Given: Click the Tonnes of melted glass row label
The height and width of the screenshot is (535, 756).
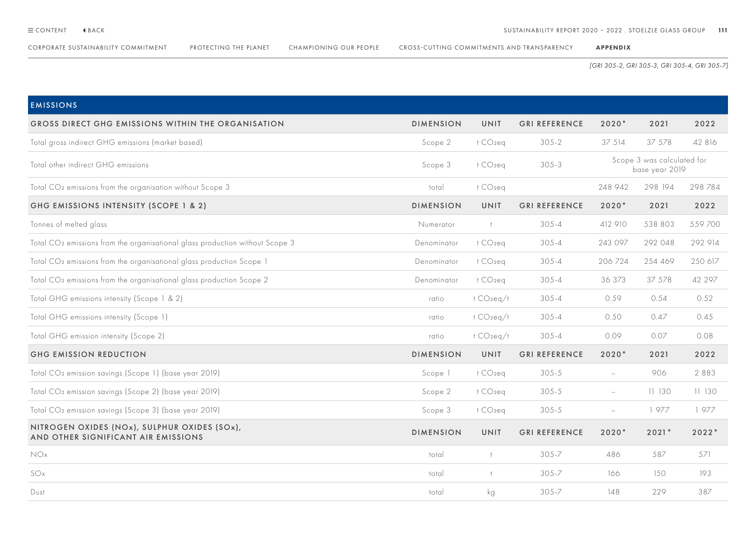Looking at the screenshot, I should pyautogui.click(x=69, y=224).
